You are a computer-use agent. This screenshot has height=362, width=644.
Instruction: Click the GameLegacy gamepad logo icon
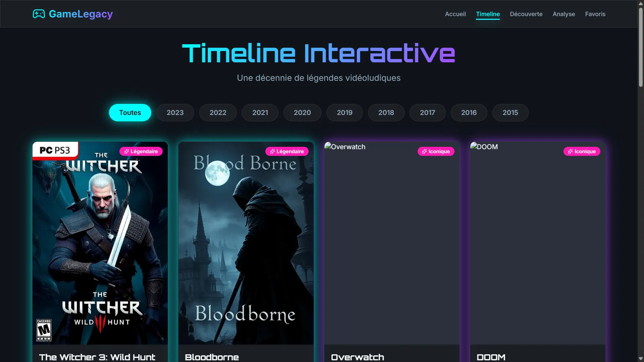39,14
